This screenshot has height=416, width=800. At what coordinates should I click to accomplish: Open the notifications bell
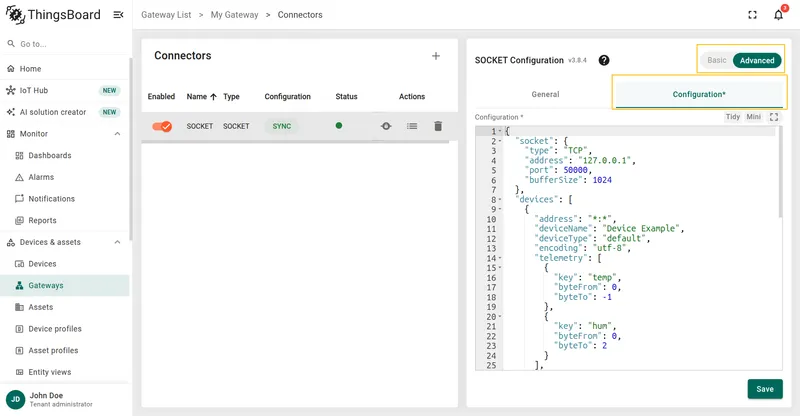pos(779,15)
